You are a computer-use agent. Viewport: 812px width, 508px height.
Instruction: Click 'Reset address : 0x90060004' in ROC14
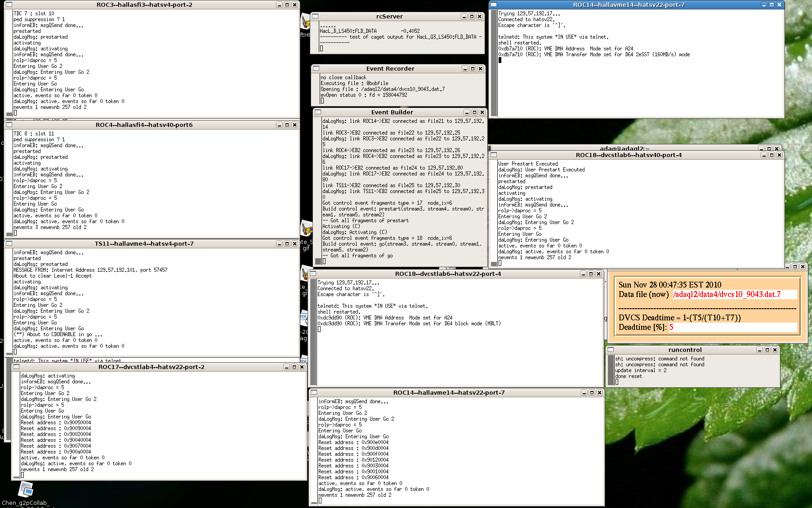(x=353, y=477)
